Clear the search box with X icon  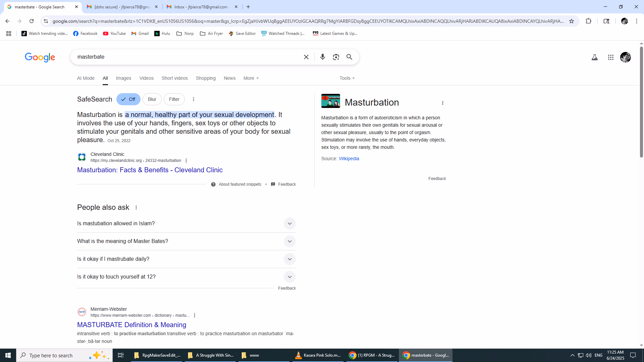coord(306,57)
